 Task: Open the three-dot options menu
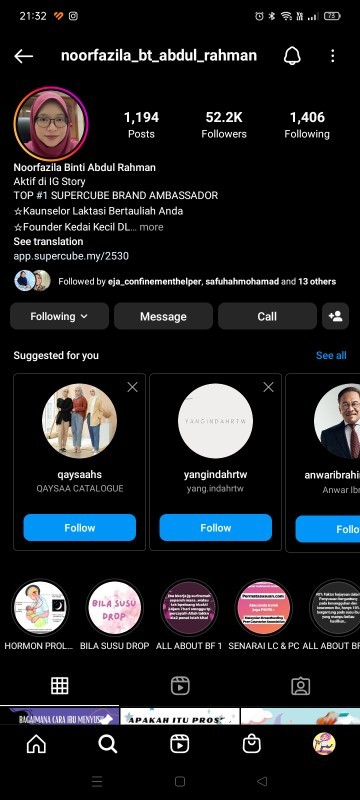coord(332,56)
